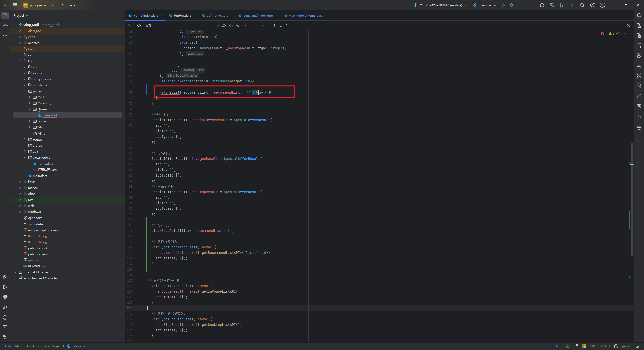Switch to viewmodels\home.dart tab
Screen dimensions: 644x350
pyautogui.click(x=305, y=15)
